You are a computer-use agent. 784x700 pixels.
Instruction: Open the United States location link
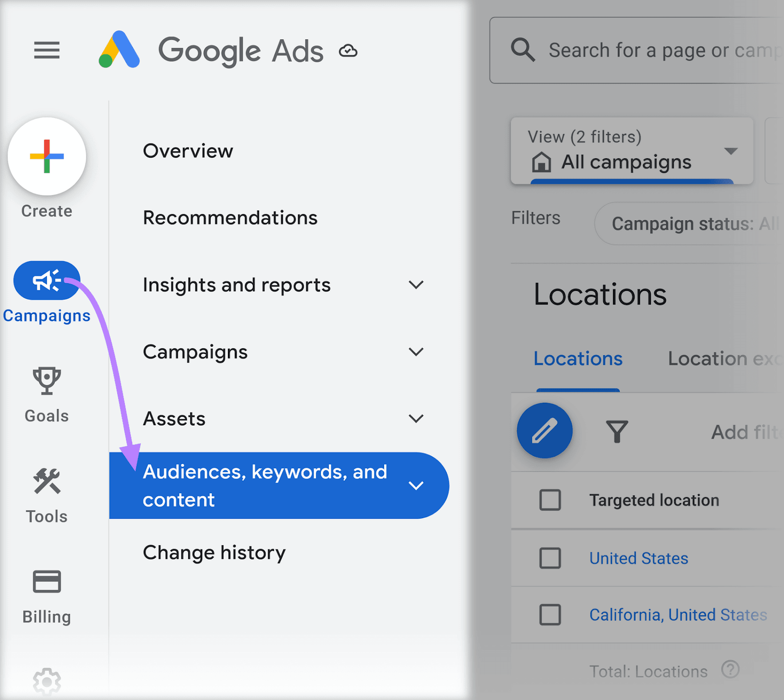coord(638,558)
